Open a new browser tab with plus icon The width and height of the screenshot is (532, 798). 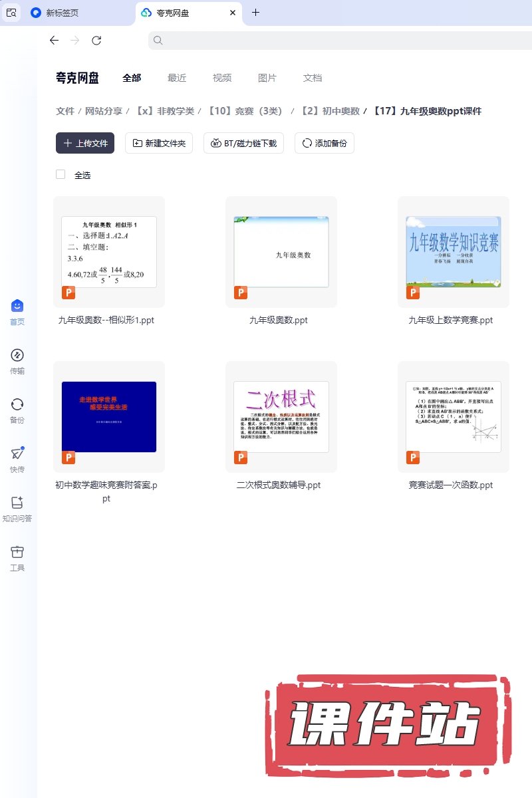255,13
